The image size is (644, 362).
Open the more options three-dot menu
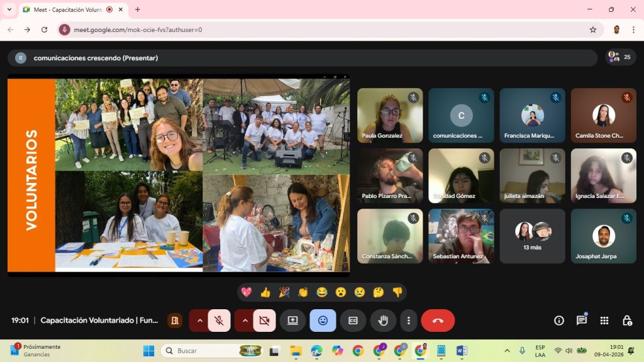point(409,321)
